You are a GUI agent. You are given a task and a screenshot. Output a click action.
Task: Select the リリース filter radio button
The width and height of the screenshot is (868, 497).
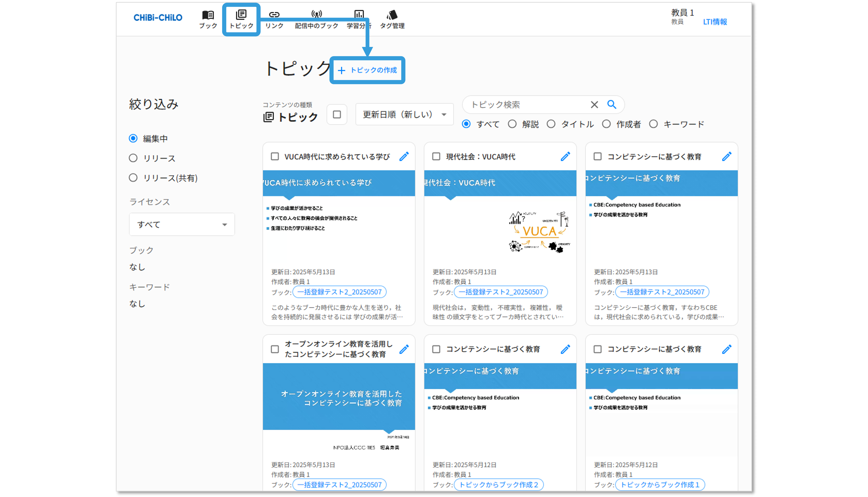[133, 158]
